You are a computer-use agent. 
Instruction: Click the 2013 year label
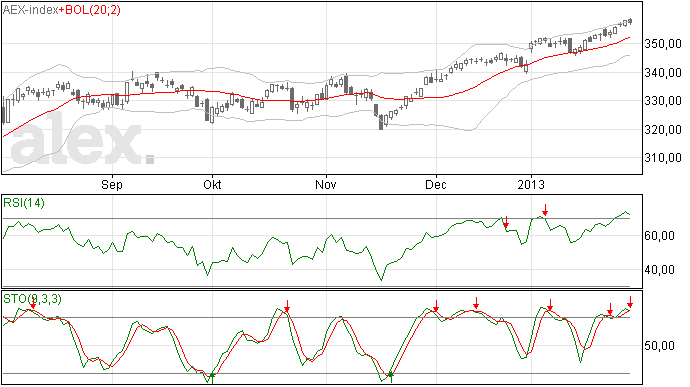point(531,184)
